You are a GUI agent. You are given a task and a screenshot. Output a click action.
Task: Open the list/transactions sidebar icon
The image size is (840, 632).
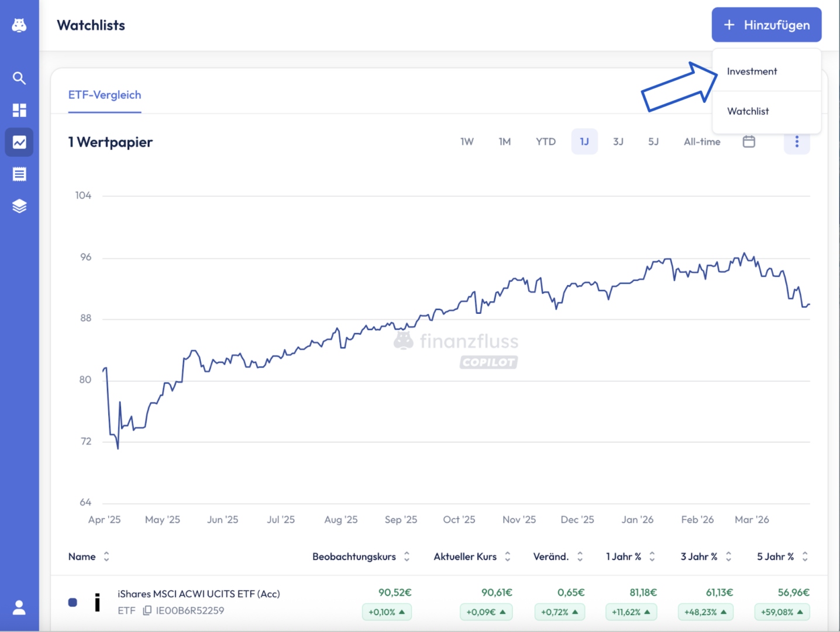point(19,174)
